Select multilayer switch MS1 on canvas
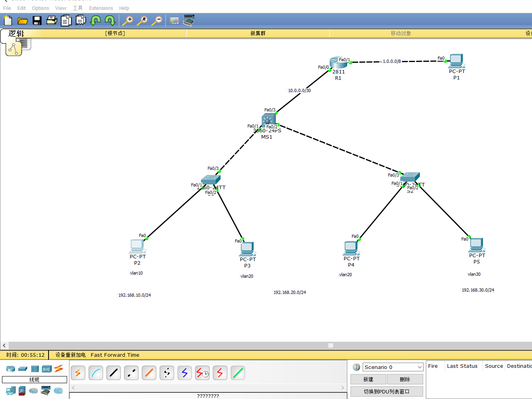The height and width of the screenshot is (399, 532). [269, 120]
